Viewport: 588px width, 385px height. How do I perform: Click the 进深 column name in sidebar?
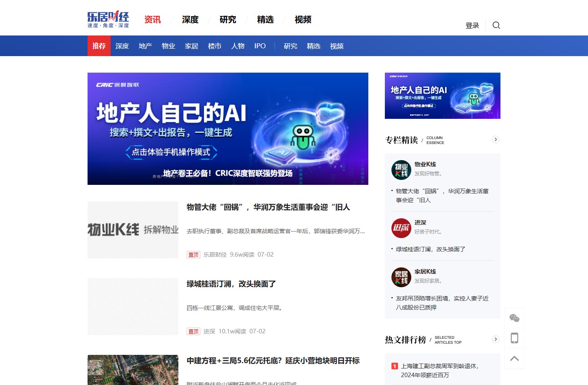point(420,222)
